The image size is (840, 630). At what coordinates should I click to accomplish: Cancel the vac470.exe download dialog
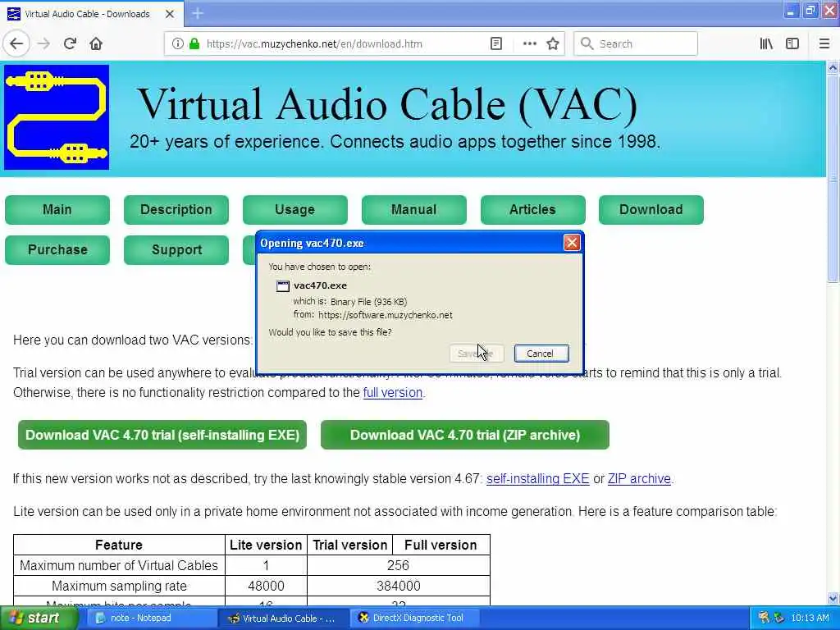click(541, 354)
